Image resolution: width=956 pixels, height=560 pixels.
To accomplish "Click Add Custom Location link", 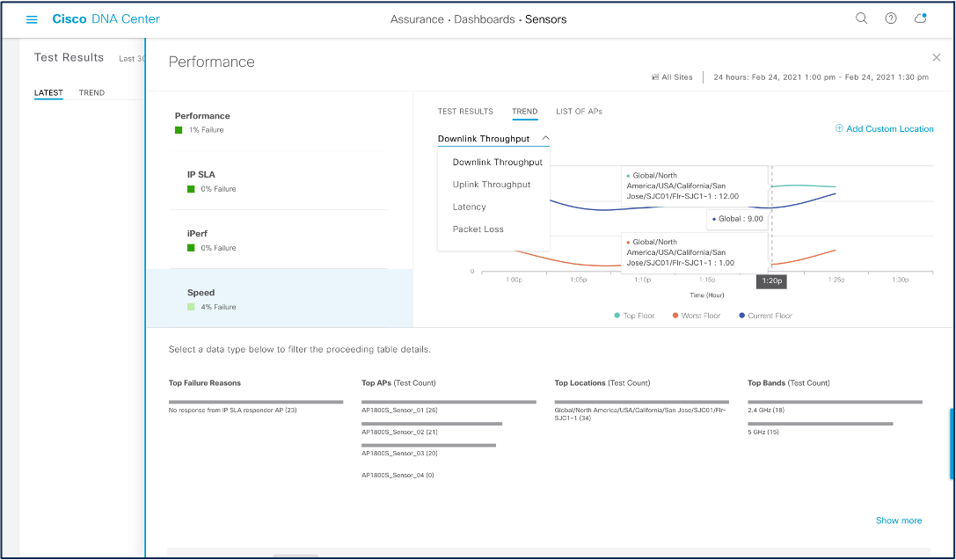I will pyautogui.click(x=889, y=128).
